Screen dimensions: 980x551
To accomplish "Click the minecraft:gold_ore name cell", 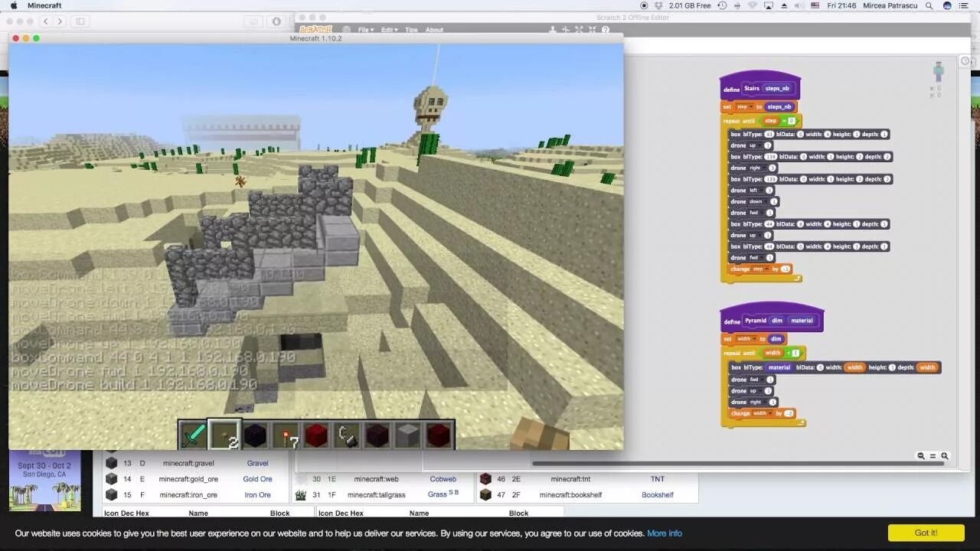I will pyautogui.click(x=188, y=479).
